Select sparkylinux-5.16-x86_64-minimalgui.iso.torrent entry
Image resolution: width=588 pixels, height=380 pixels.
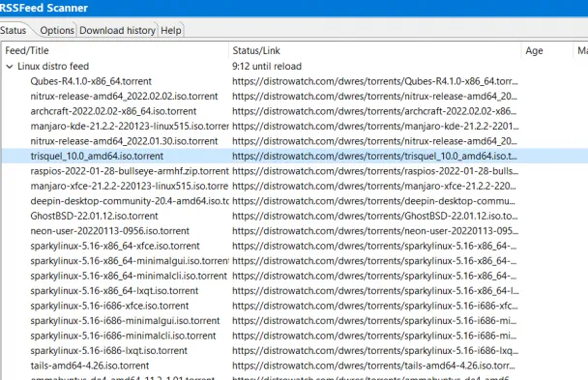coord(130,261)
